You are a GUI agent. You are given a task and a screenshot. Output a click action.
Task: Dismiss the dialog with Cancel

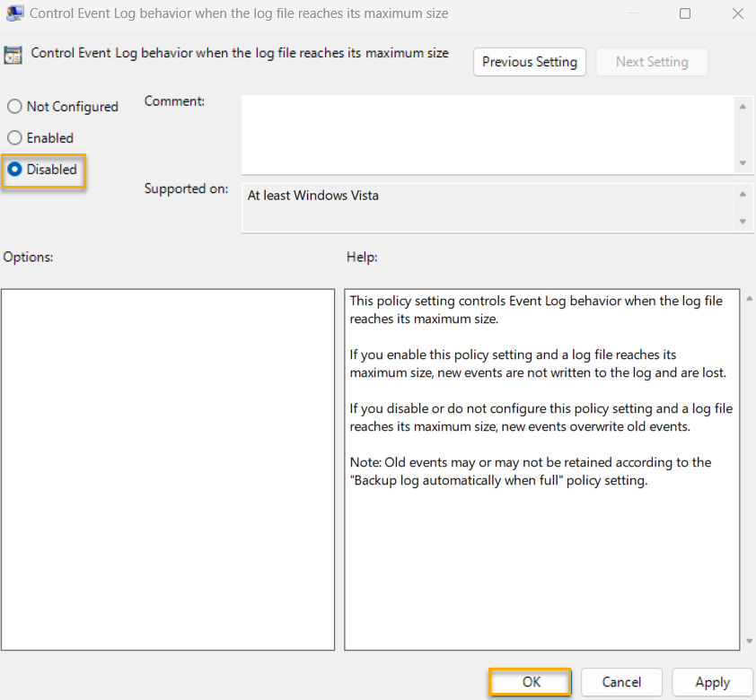(621, 682)
